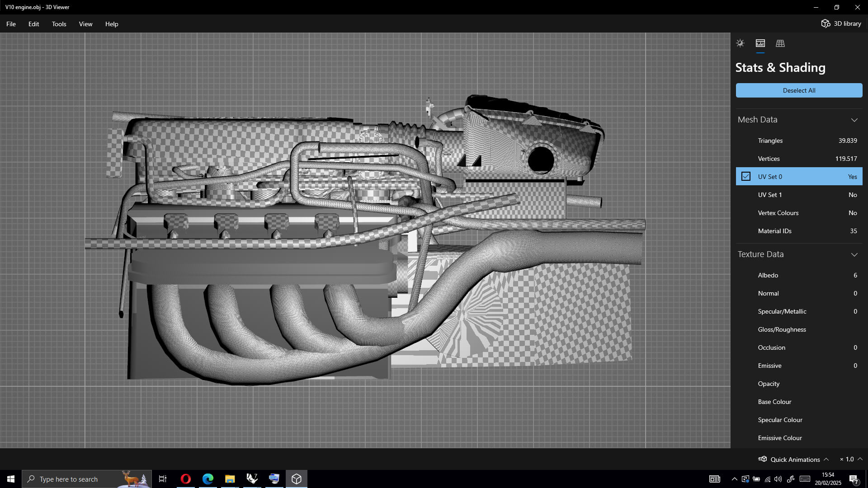
Task: Select the Gloss/Roughness row
Action: point(799,329)
